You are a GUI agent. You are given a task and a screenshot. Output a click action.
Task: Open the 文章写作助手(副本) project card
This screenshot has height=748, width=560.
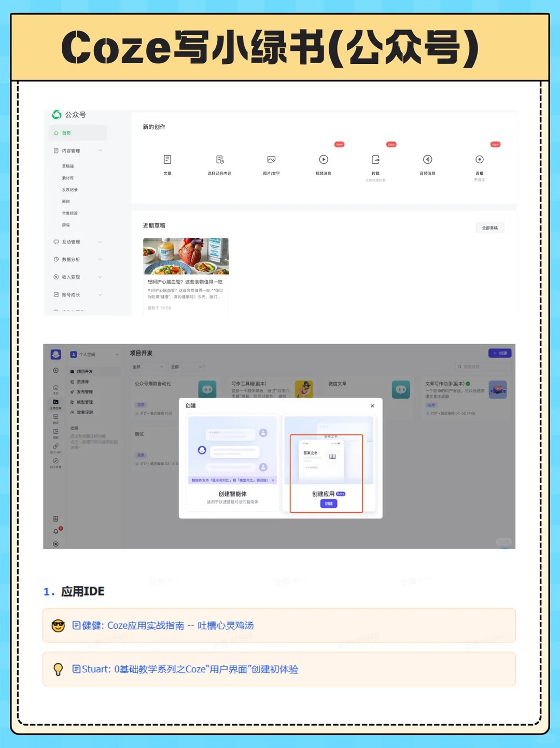click(466, 398)
